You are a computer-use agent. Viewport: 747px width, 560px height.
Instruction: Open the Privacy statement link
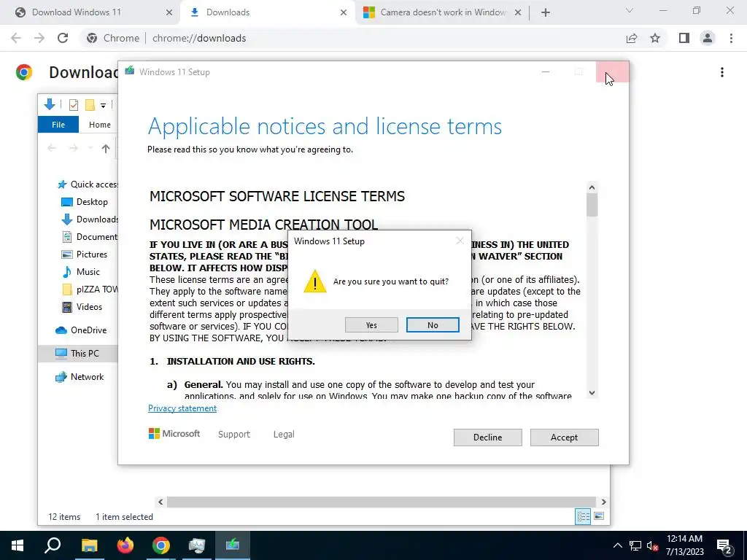pyautogui.click(x=182, y=408)
